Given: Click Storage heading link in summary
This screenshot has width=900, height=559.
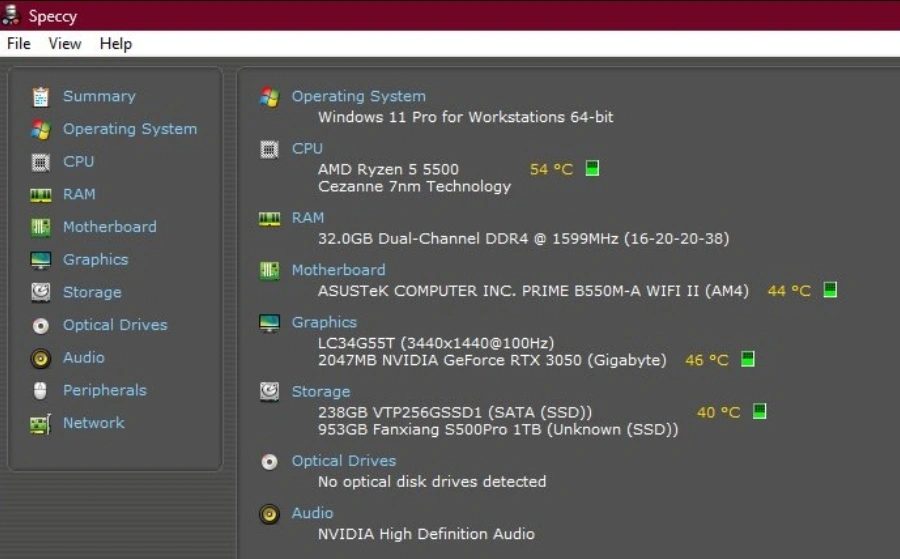Looking at the screenshot, I should coord(321,391).
